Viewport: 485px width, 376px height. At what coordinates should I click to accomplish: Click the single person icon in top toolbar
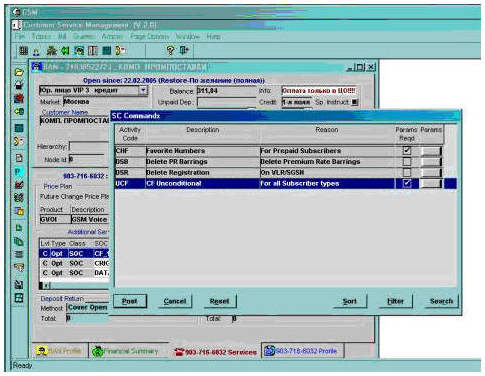point(36,51)
